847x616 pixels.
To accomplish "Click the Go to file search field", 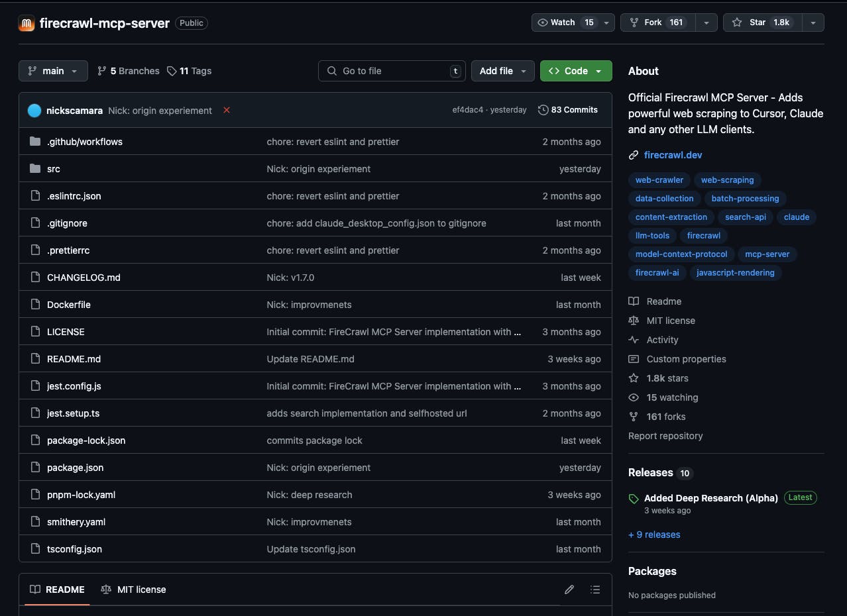I will coord(392,71).
